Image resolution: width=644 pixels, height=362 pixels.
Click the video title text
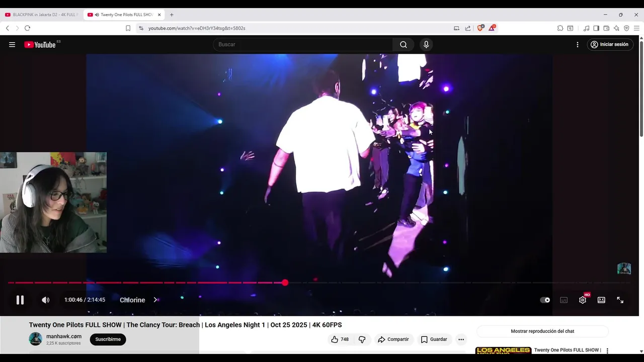185,325
